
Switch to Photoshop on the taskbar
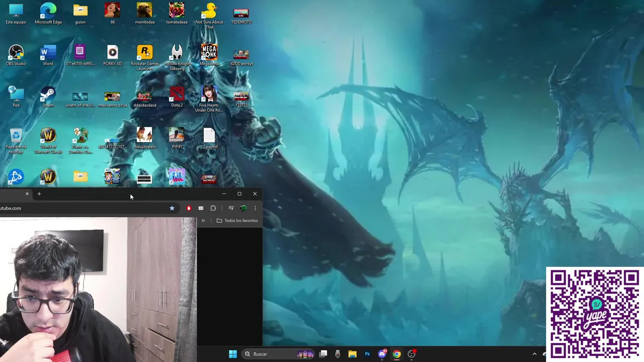(x=367, y=354)
